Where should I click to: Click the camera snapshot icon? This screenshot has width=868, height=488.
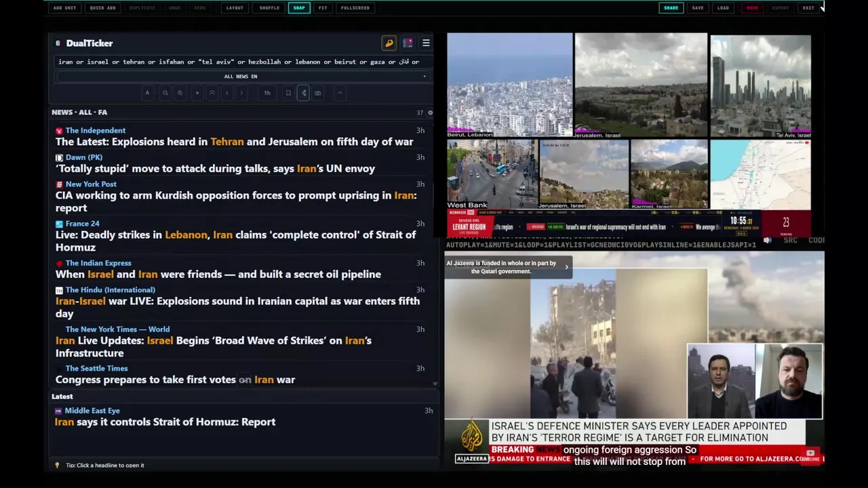pyautogui.click(x=317, y=93)
